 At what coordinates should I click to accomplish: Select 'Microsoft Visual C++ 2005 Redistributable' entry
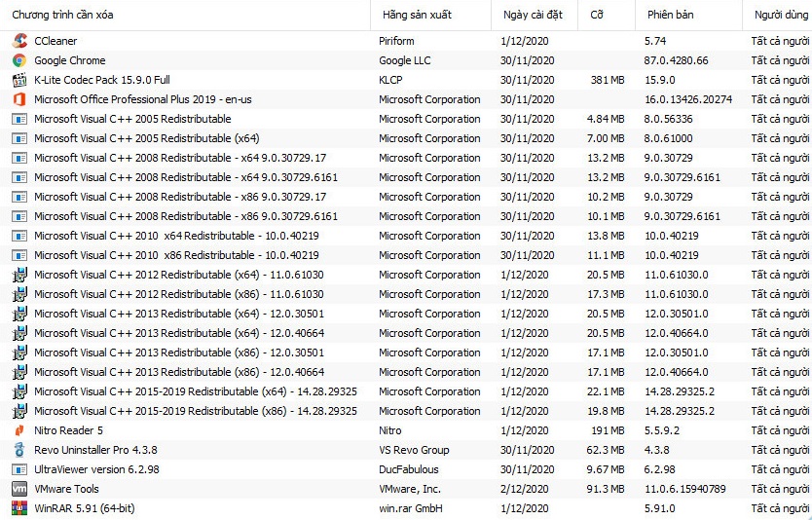pos(132,119)
